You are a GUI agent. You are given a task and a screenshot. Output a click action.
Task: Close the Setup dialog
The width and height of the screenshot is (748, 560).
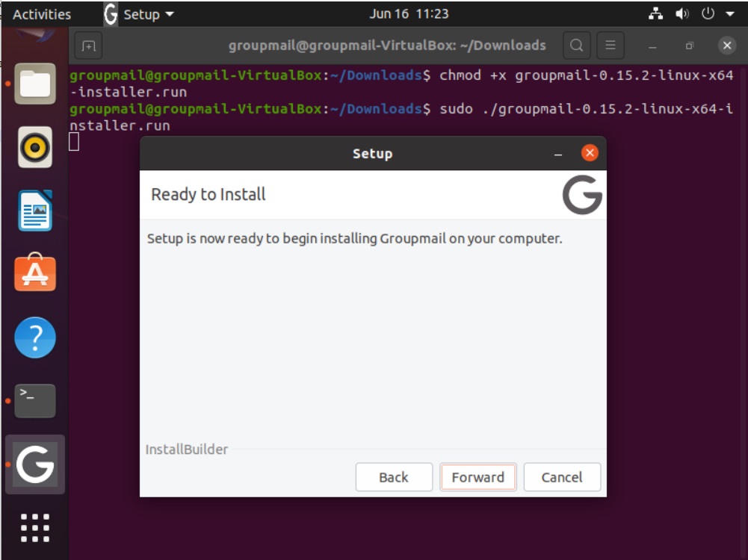click(590, 153)
